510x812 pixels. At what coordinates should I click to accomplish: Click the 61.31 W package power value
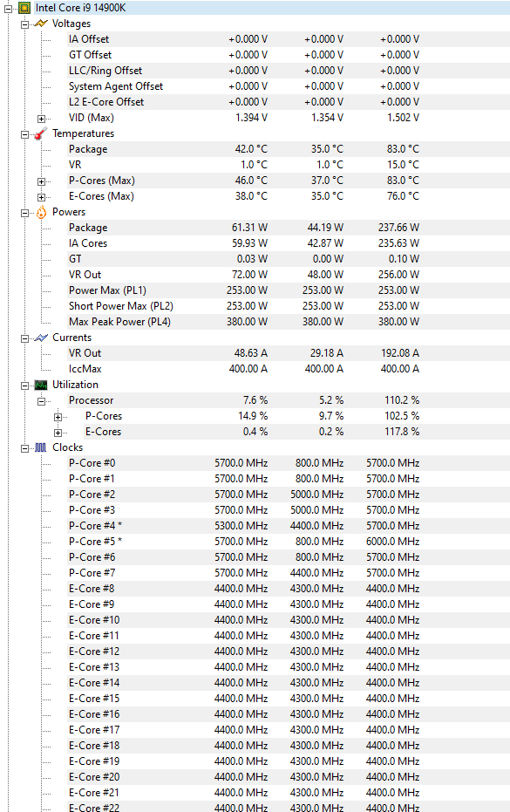click(x=249, y=228)
